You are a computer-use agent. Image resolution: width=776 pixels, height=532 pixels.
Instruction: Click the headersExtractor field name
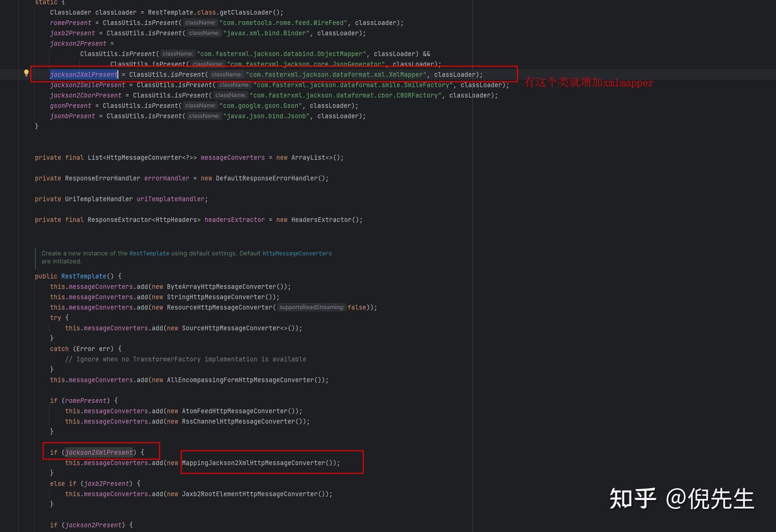click(235, 220)
